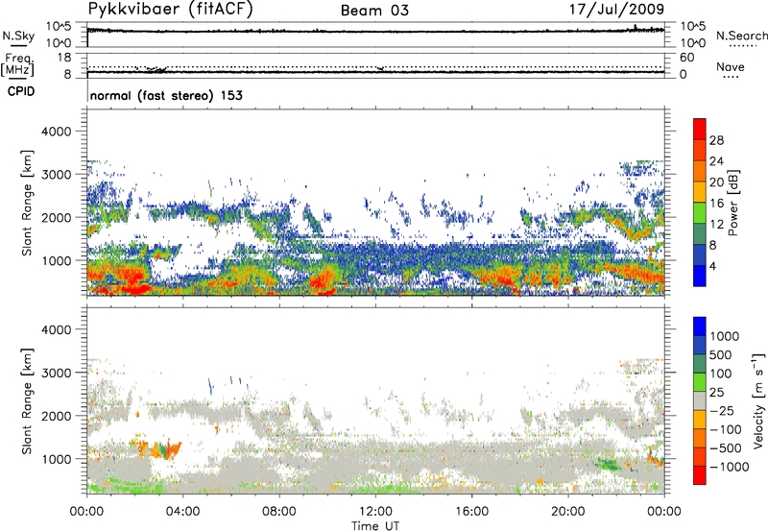
Task: Select the -25 label on the velocity color bar
Action: point(721,410)
